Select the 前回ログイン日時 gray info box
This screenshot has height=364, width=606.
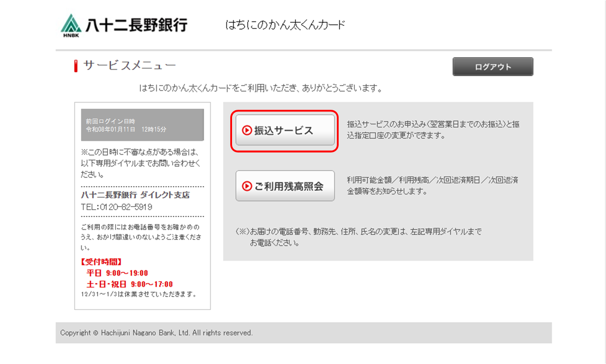[142, 125]
